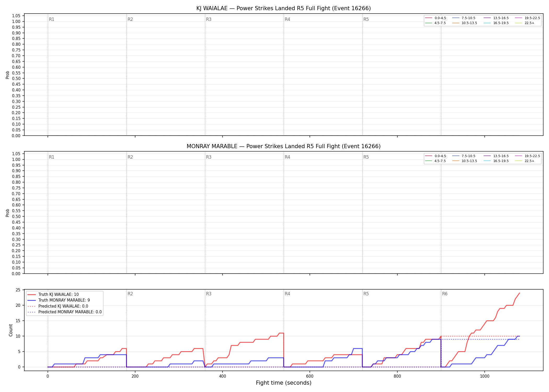The image size is (549, 392).
Task: Click the Fight time (seconds) axis label
Action: (284, 383)
